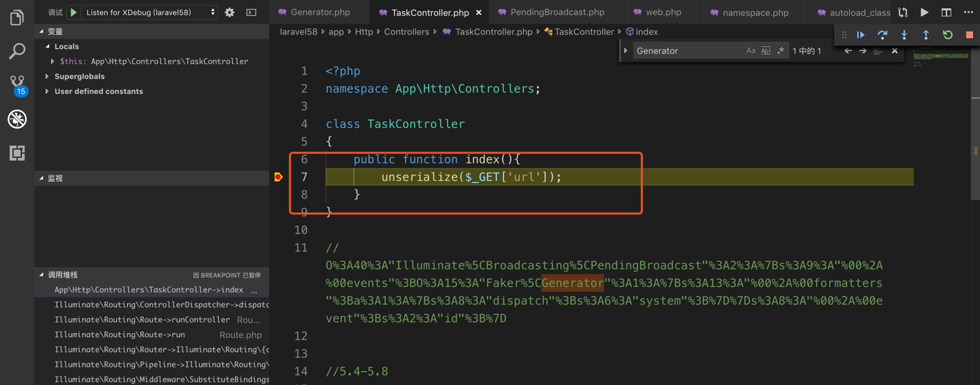Click the Generator find input field
The width and height of the screenshot is (980, 385).
[686, 51]
